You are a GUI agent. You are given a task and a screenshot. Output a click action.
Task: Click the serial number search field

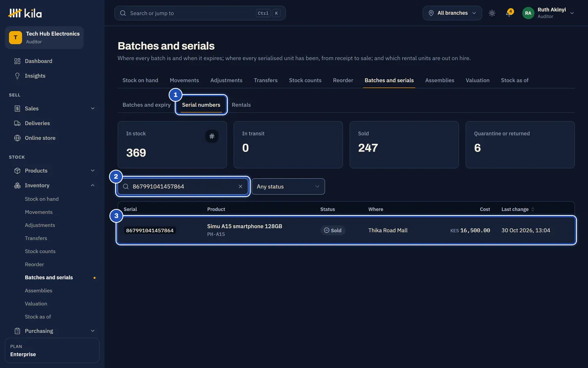tap(183, 186)
